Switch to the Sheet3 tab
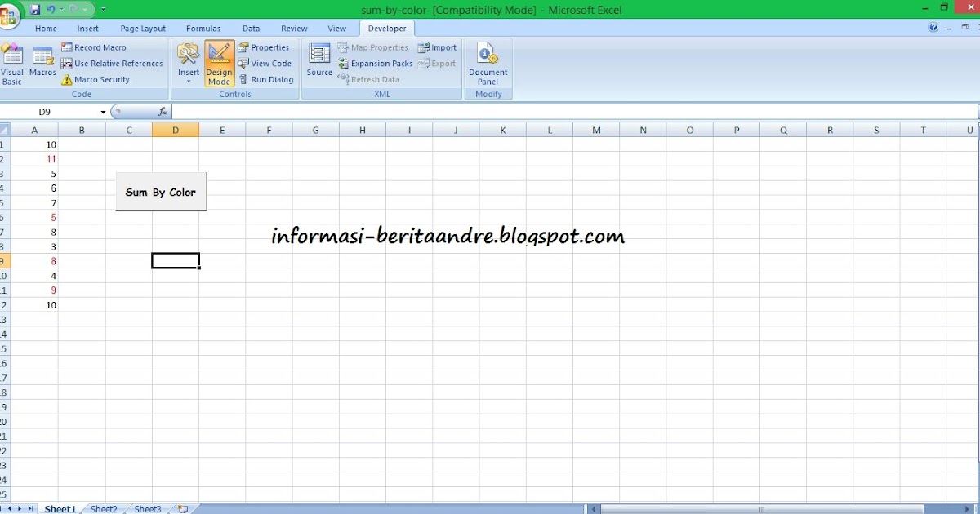 click(x=148, y=508)
